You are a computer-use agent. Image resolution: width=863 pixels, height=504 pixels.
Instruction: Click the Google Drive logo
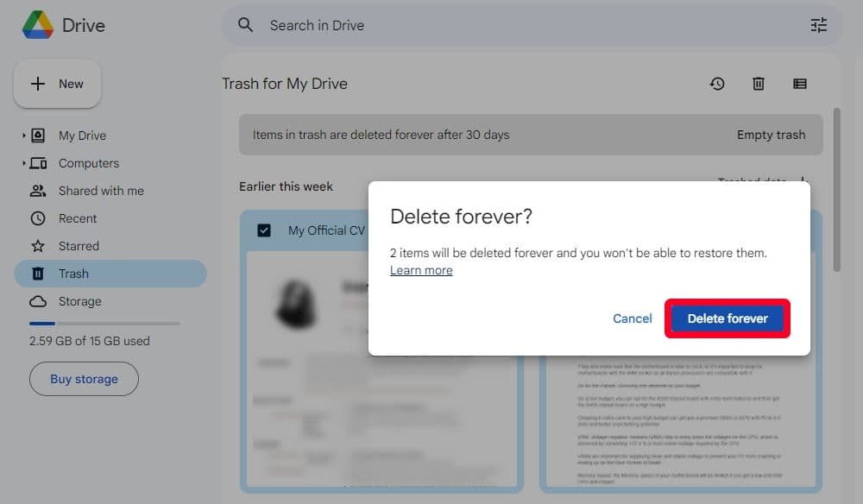(37, 25)
